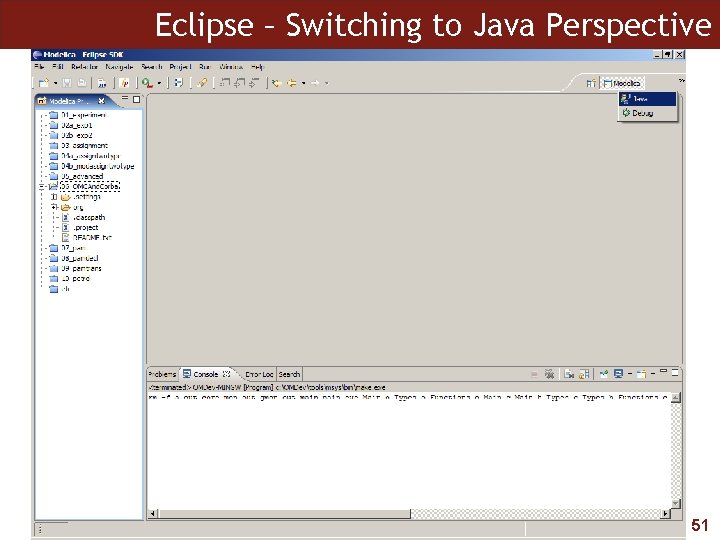The width and height of the screenshot is (720, 540).
Task: Click the Open Perspective icon
Action: 591,83
